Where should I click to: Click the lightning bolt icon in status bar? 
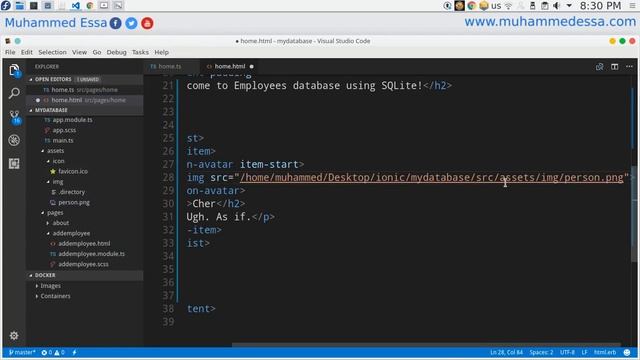(x=74, y=352)
